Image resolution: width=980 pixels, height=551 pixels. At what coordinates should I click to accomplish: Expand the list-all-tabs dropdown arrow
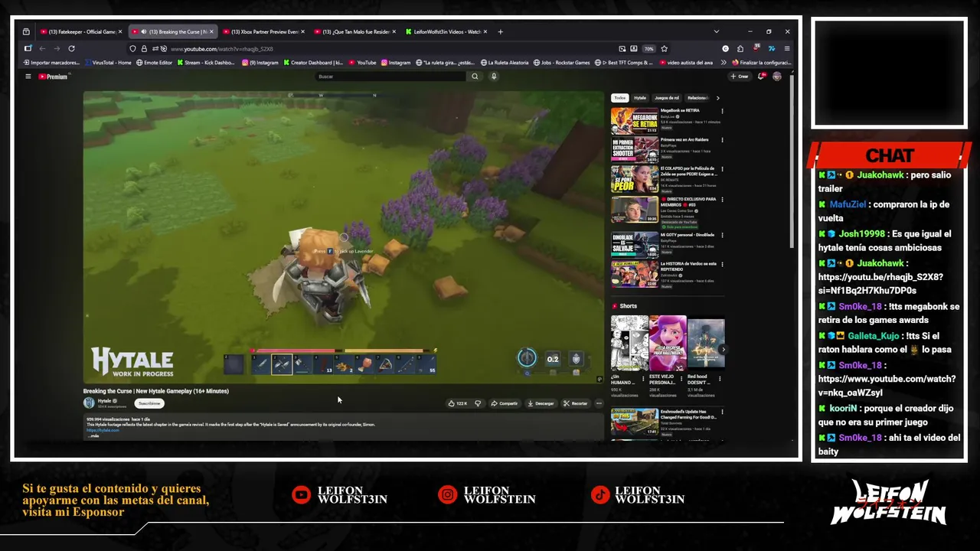pos(716,32)
